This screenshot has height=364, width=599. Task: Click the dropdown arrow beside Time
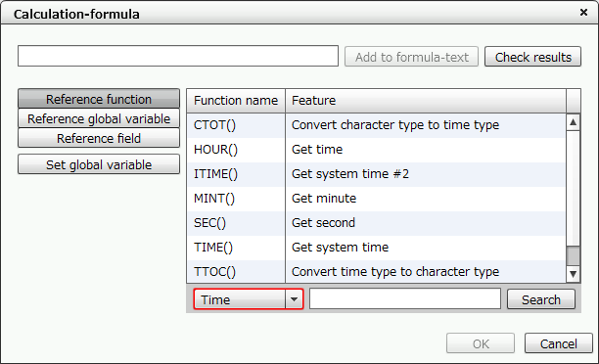294,299
